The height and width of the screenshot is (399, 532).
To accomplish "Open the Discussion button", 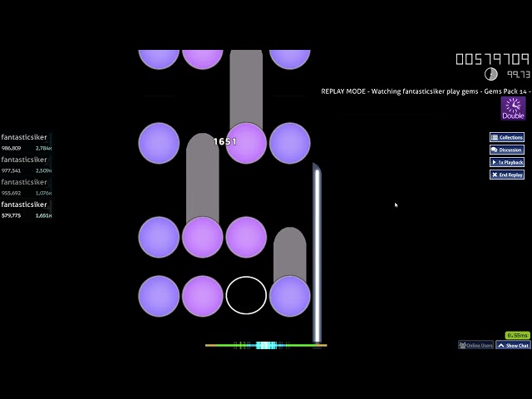I will [507, 150].
